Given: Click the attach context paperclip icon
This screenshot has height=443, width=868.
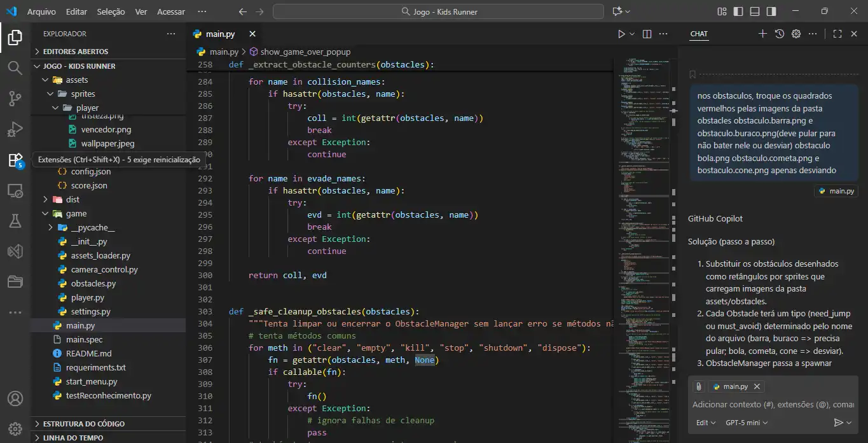Looking at the screenshot, I should pos(698,386).
